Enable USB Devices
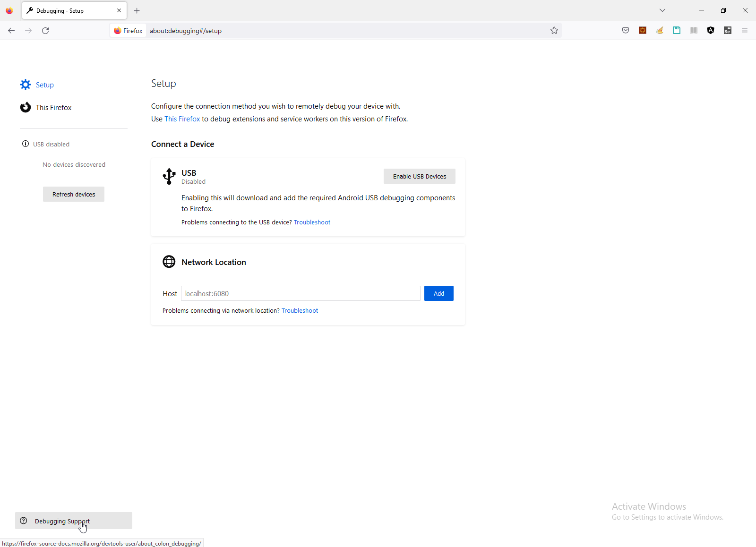This screenshot has width=756, height=547. [419, 177]
